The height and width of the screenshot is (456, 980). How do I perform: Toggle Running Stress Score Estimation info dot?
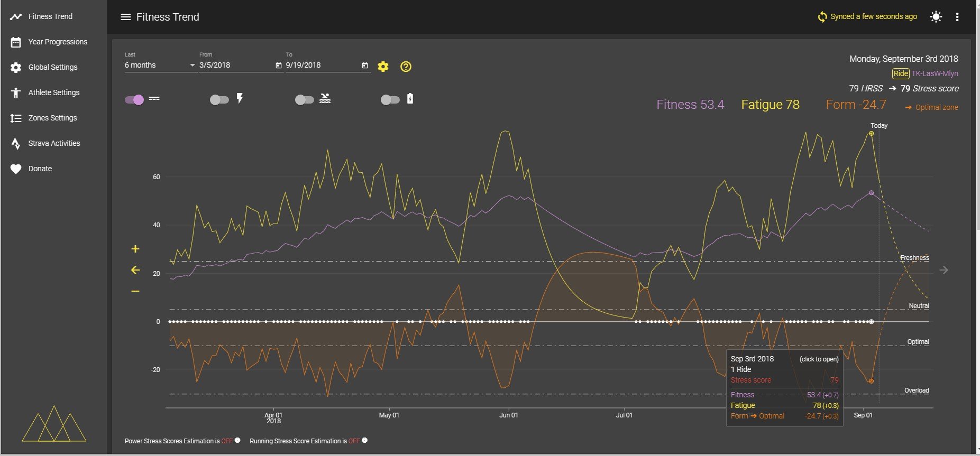point(364,440)
